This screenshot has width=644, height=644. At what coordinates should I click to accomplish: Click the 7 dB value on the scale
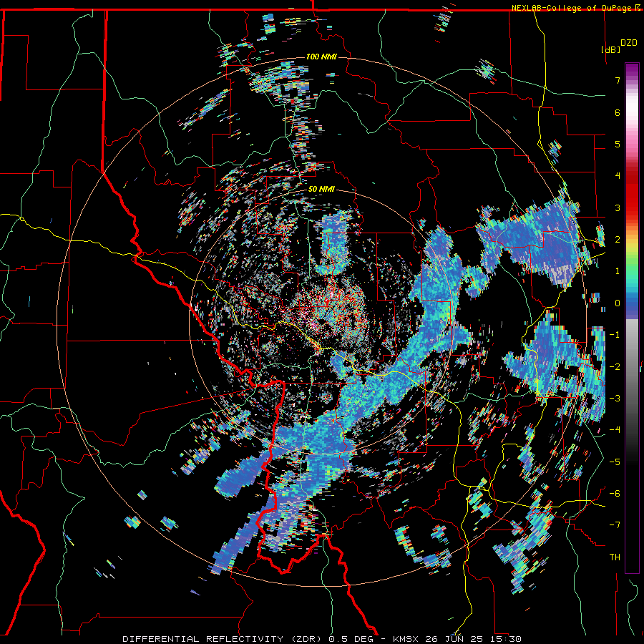click(618, 80)
